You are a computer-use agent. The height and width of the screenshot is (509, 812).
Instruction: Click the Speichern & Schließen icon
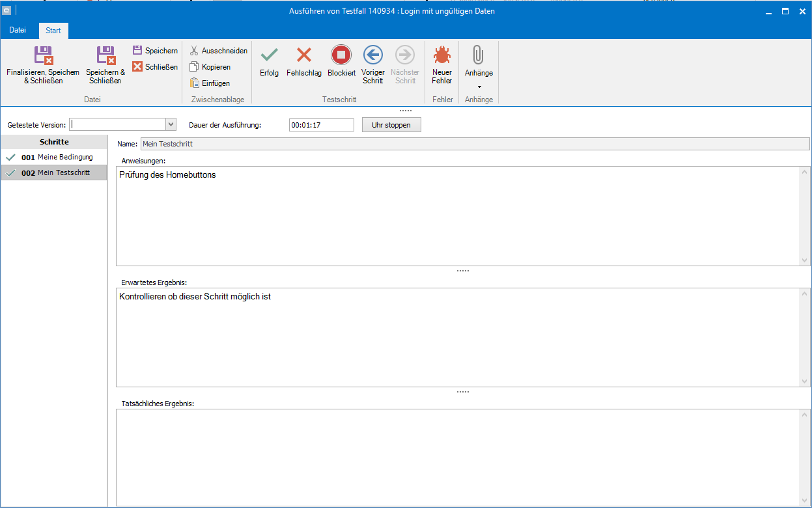105,55
